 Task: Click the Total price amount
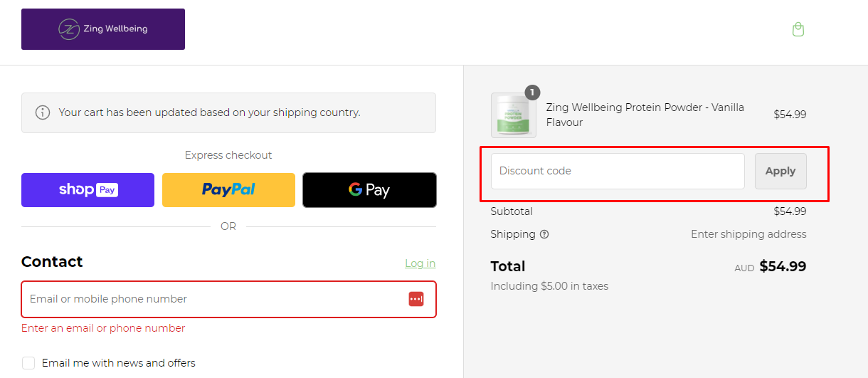tap(783, 266)
